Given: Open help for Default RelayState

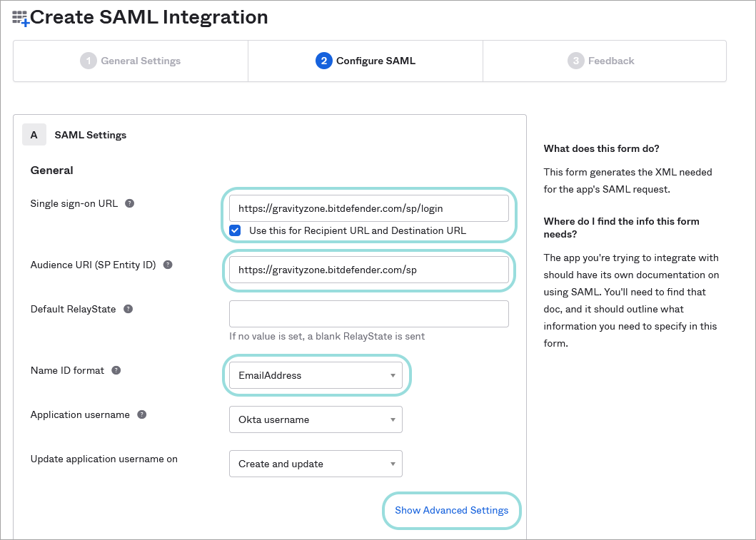Looking at the screenshot, I should [x=128, y=309].
